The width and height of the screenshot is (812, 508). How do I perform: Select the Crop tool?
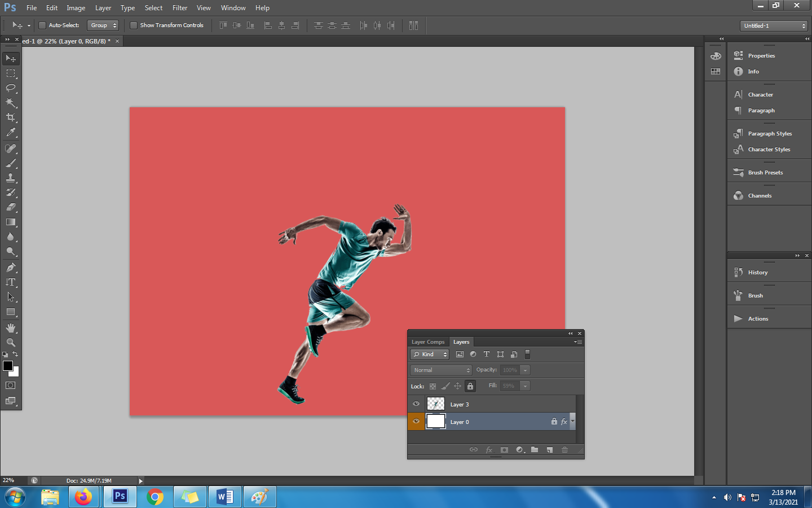click(x=11, y=117)
